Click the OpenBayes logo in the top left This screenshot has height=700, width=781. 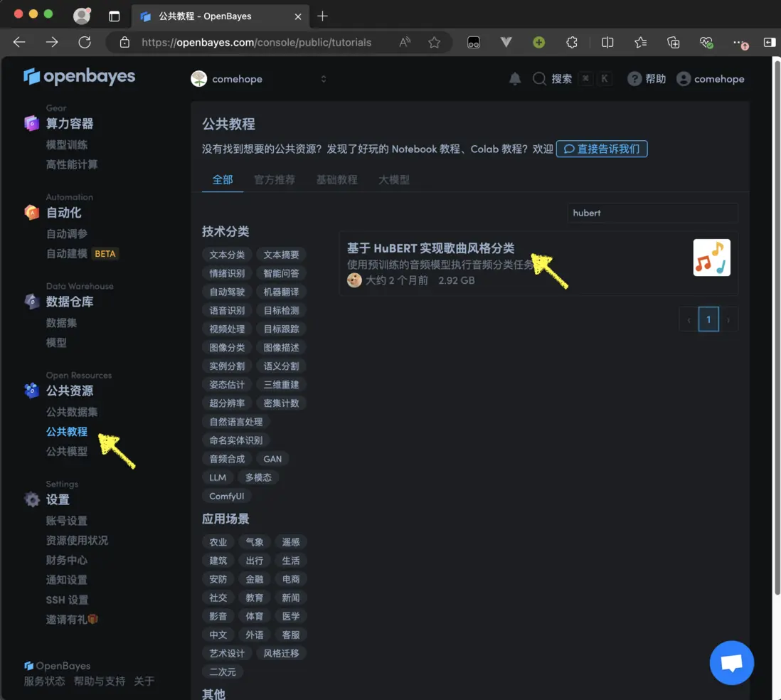[80, 76]
